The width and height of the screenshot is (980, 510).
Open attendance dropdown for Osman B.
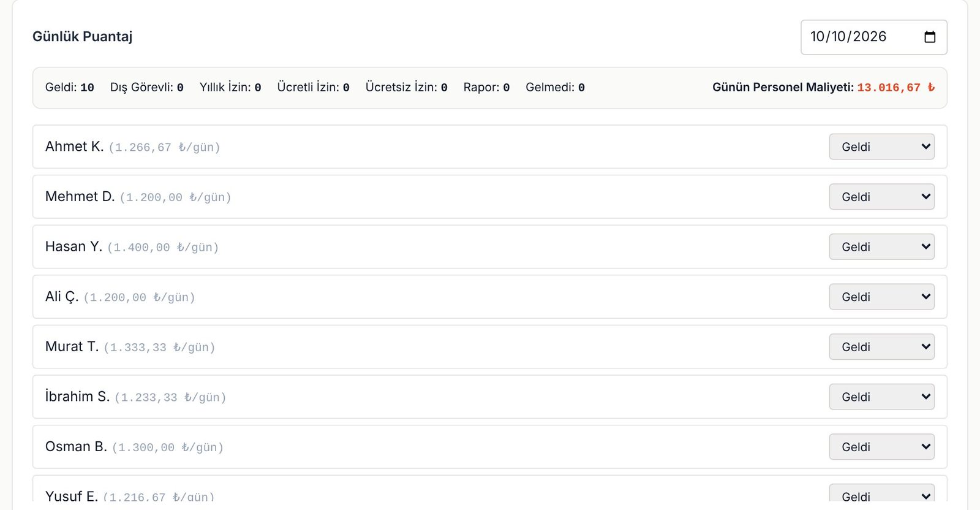click(882, 447)
